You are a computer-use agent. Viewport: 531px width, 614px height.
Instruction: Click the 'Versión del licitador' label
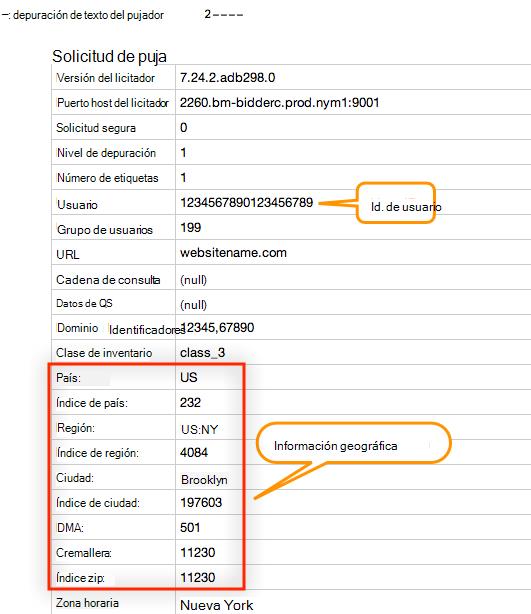click(x=106, y=78)
